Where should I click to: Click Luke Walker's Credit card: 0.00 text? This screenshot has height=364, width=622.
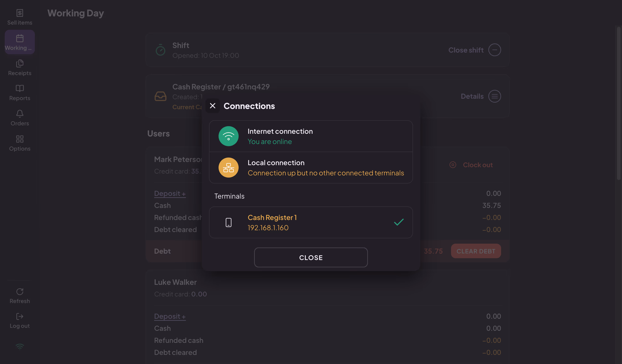pos(180,294)
